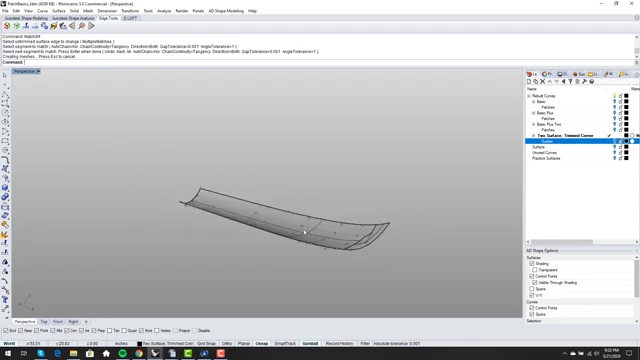This screenshot has width=640, height=360.
Task: Collapse the Rebuilt Curves layer tree
Action: coord(529,96)
